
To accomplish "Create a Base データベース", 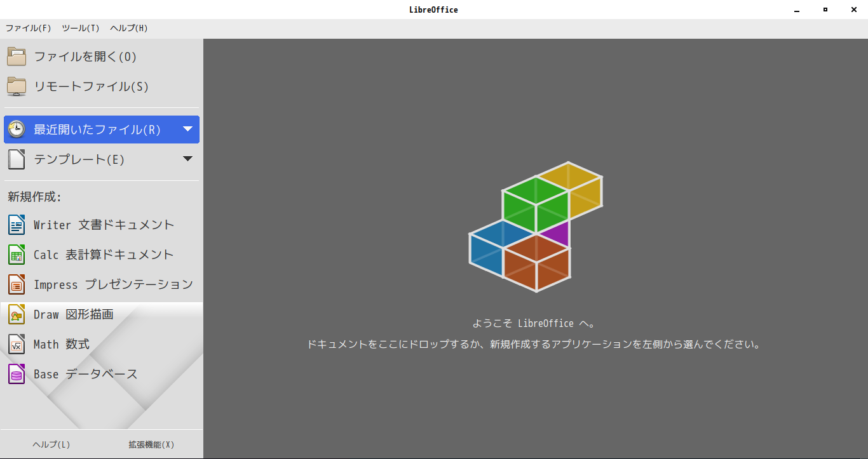I will tap(102, 374).
